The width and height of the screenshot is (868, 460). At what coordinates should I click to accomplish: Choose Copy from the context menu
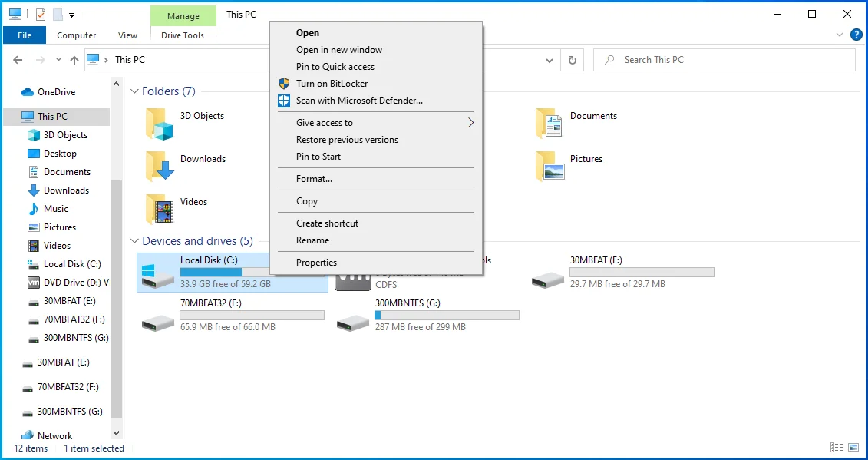coord(376,201)
